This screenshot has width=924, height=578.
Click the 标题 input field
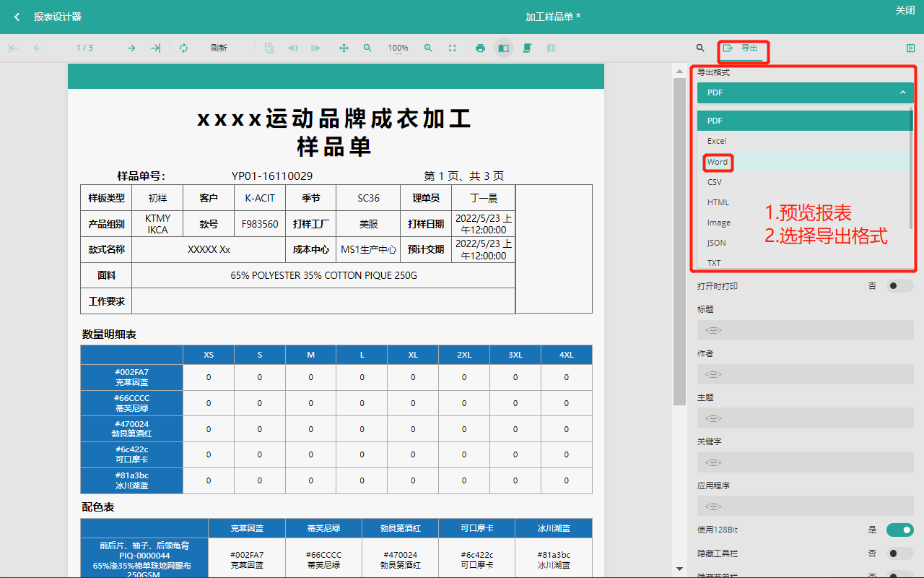(x=805, y=330)
